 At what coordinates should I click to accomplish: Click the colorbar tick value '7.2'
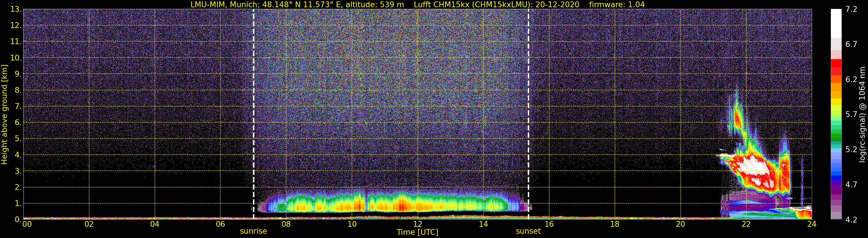[851, 10]
